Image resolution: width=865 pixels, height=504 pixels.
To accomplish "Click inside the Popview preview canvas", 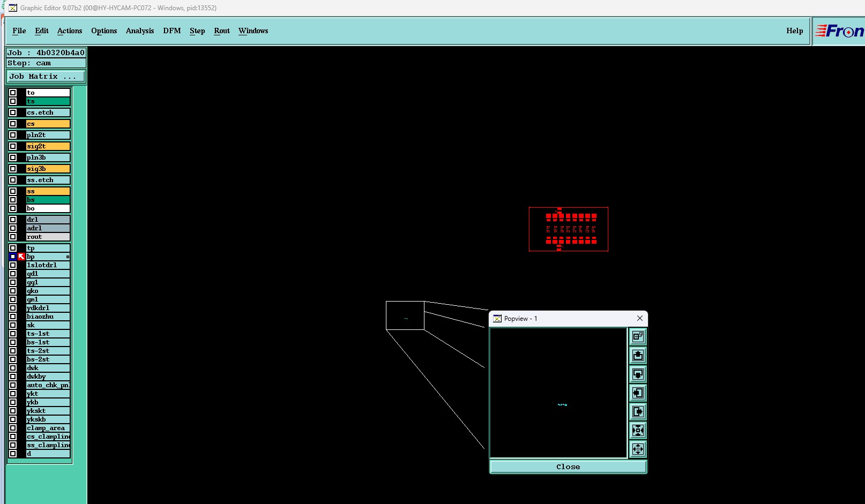I will coord(558,393).
